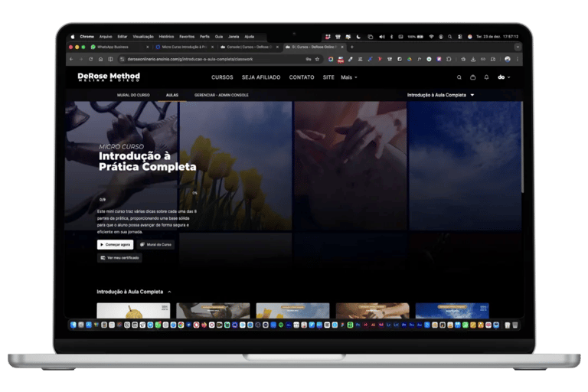Viewport: 588px width, 392px height.
Task: Click the '0/9' progress text
Action: [x=103, y=200]
